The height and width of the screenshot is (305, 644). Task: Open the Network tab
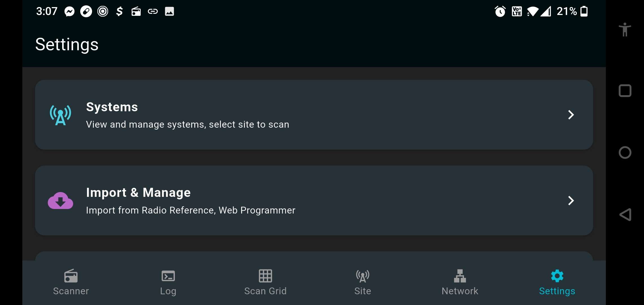pos(460,282)
